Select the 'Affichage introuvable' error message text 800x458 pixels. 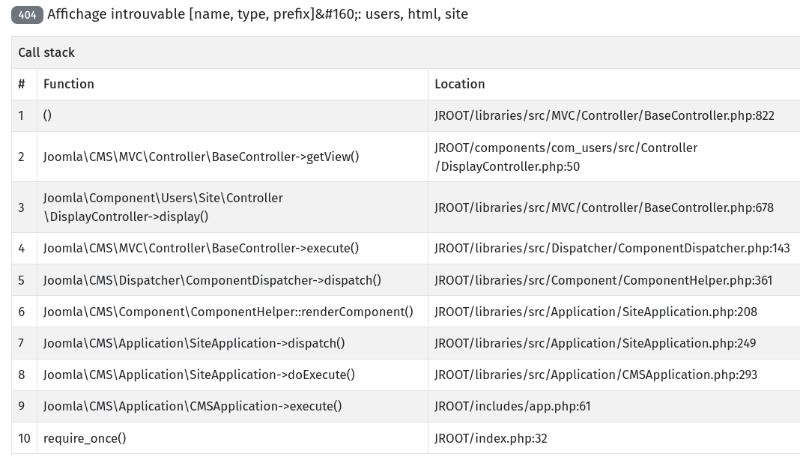(258, 14)
